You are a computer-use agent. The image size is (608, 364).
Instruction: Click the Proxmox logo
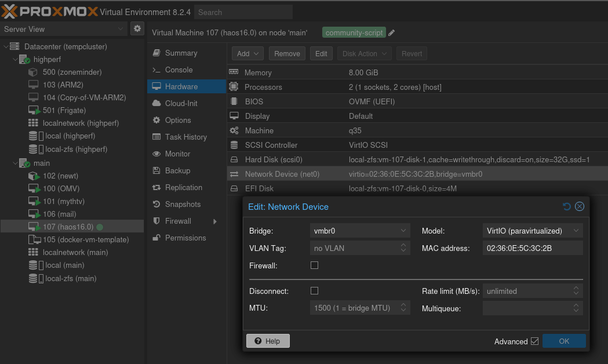click(x=49, y=12)
